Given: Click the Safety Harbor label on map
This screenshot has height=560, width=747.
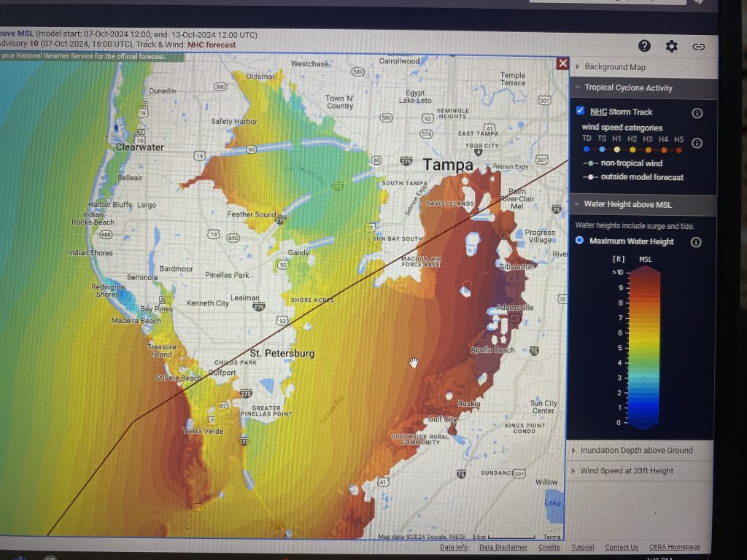Looking at the screenshot, I should 233,122.
